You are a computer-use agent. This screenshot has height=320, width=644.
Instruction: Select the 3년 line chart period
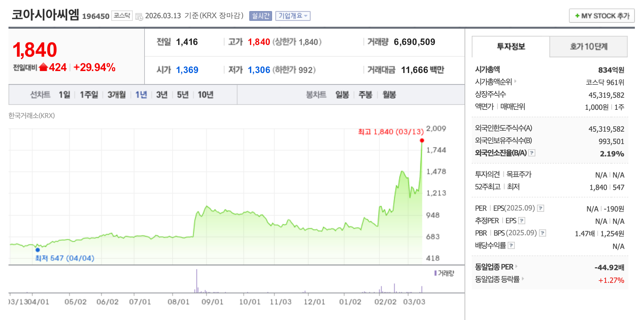162,95
